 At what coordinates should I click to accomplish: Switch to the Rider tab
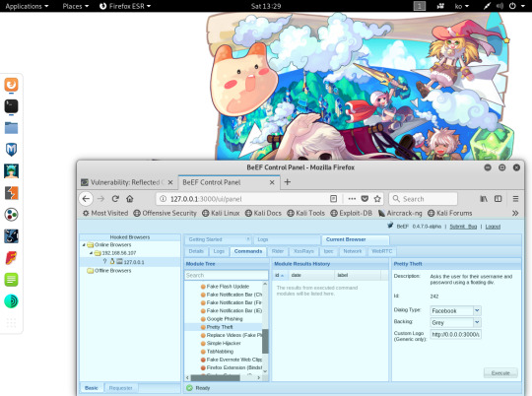pos(278,251)
